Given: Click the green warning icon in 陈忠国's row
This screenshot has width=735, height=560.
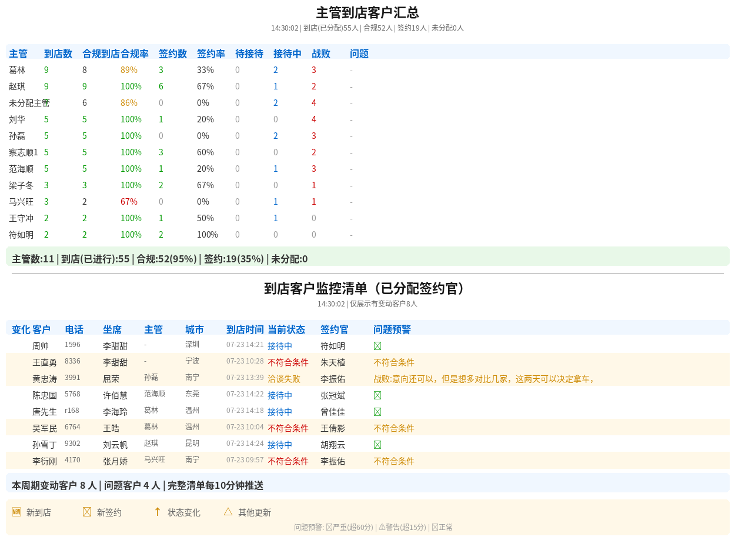Looking at the screenshot, I should pos(377,395).
